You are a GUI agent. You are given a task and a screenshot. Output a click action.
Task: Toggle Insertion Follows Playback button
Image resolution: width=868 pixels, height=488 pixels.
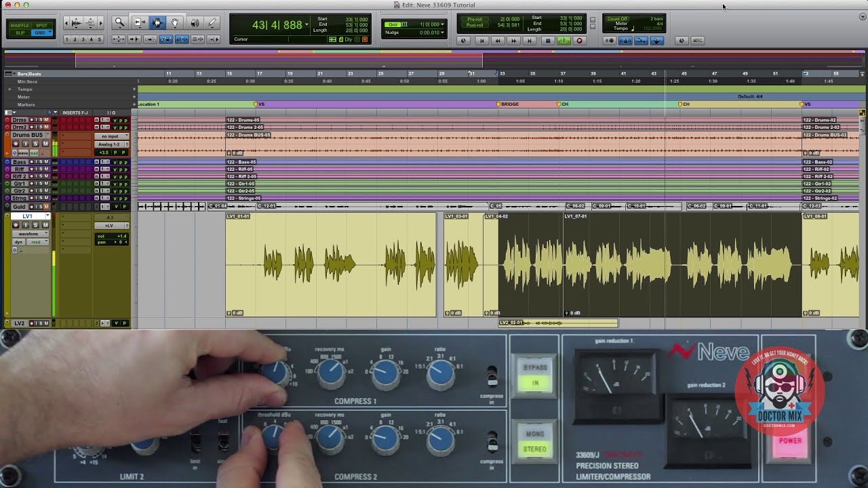point(214,39)
